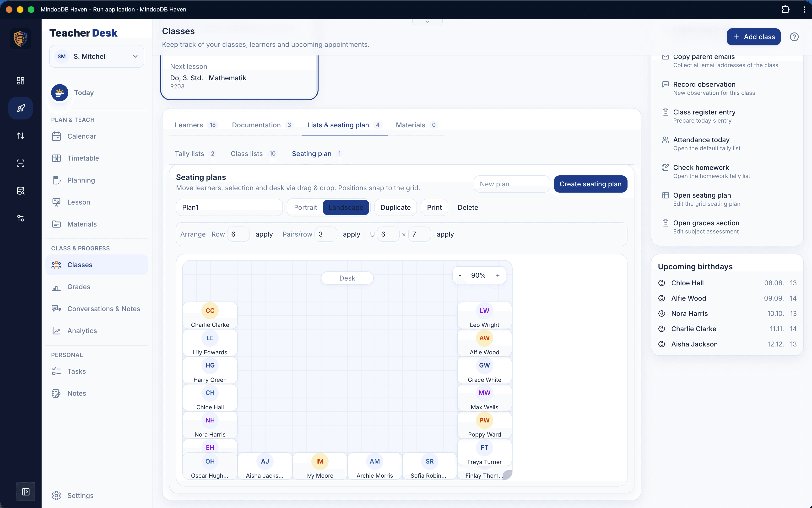This screenshot has height=508, width=812.
Task: Increase zoom with the plus control
Action: point(498,276)
